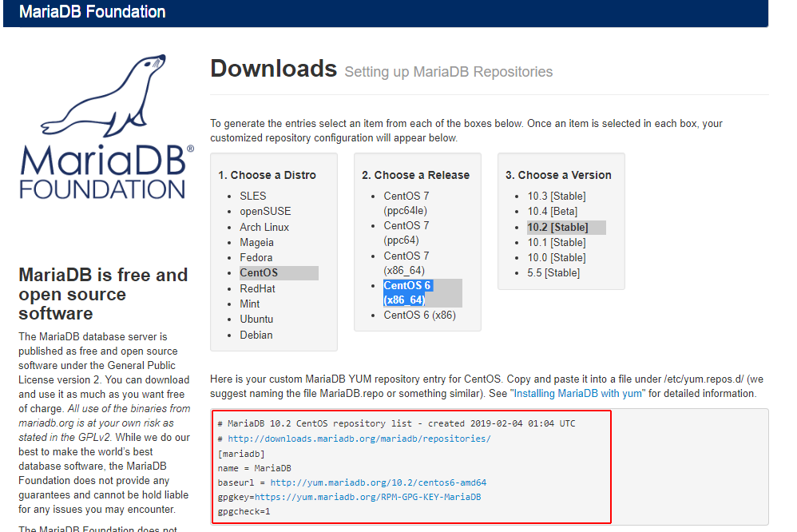
Task: Pick the highlighted CentOS 6 (x86_64) release
Action: coord(407,293)
